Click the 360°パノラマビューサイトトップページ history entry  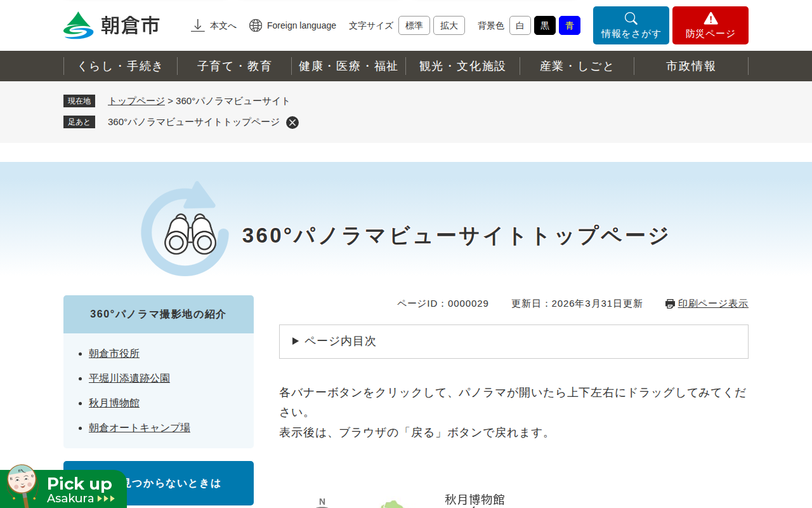[193, 122]
